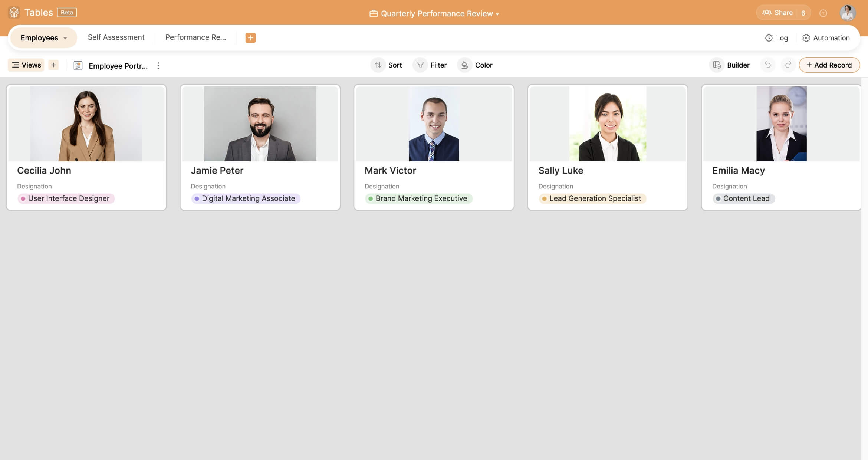This screenshot has width=868, height=460.
Task: Expand the Employees tab dropdown arrow
Action: point(65,38)
